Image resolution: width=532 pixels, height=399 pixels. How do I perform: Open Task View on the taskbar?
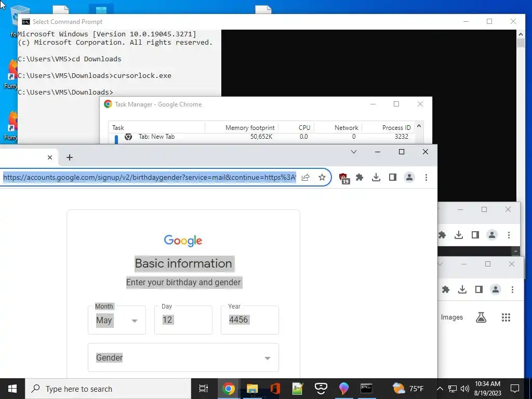[203, 389]
